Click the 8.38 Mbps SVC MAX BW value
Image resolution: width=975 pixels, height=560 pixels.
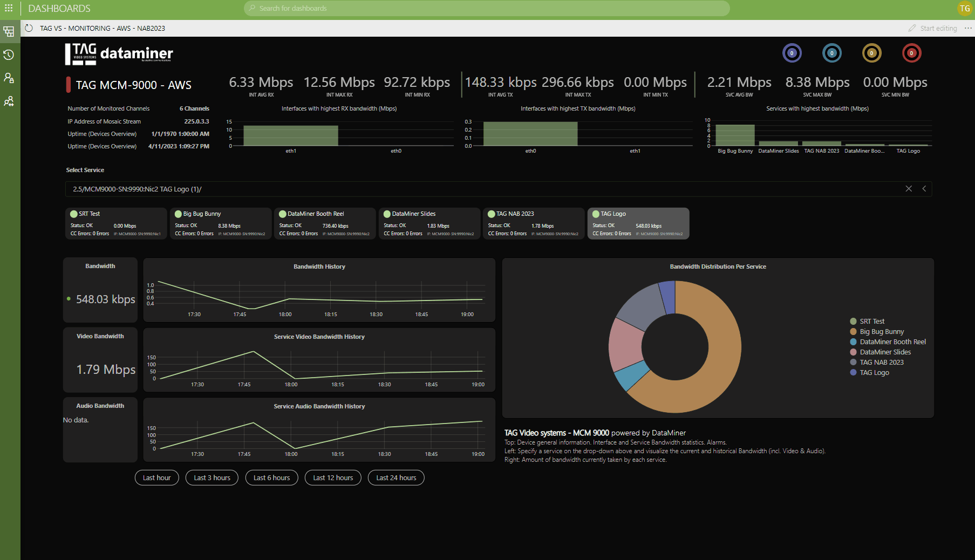pyautogui.click(x=817, y=82)
